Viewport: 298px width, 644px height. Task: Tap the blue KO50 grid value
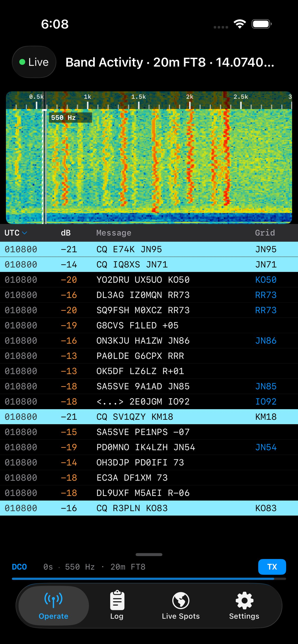tap(266, 280)
